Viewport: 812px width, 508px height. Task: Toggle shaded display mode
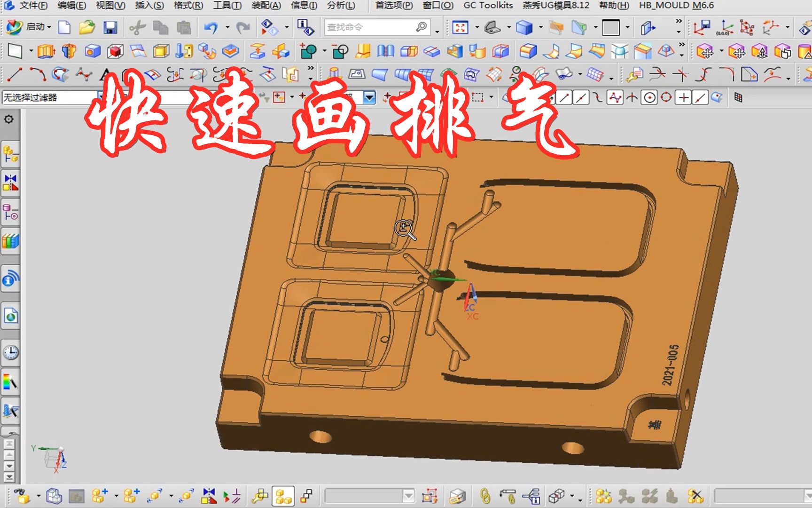point(524,27)
